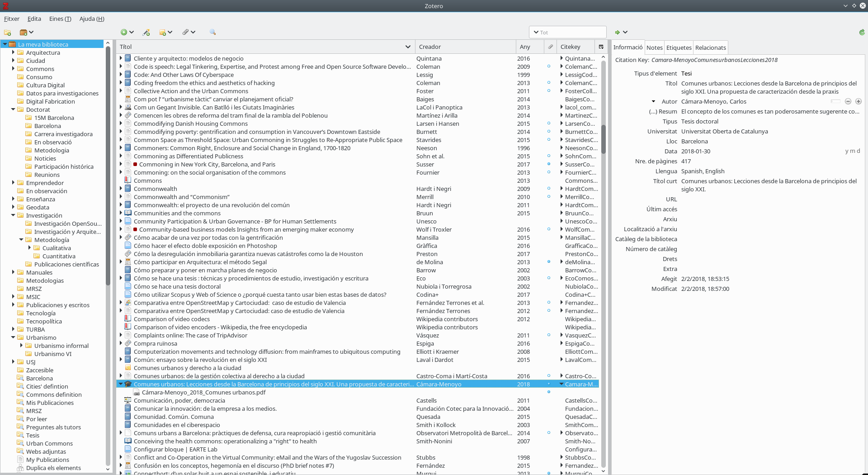Click the folder icon for Tecnopolítica
Viewport: 868px width, 475px height.
pyautogui.click(x=20, y=321)
